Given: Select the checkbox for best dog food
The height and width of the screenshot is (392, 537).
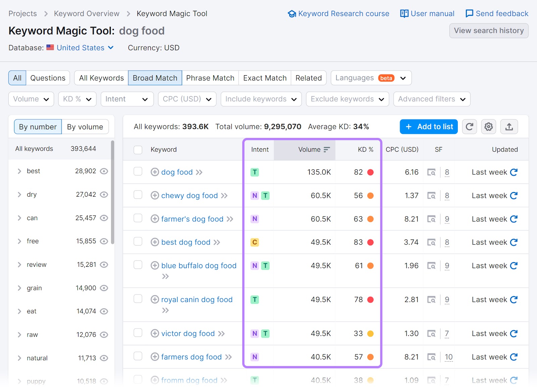Looking at the screenshot, I should point(138,242).
